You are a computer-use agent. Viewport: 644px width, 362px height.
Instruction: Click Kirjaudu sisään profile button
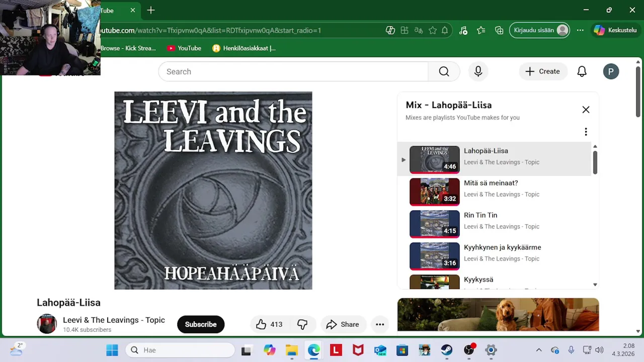point(539,30)
